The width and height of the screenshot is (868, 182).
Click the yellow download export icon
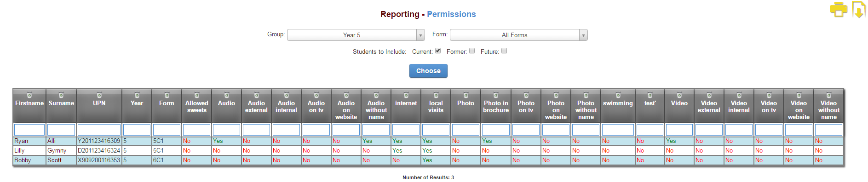point(859,9)
